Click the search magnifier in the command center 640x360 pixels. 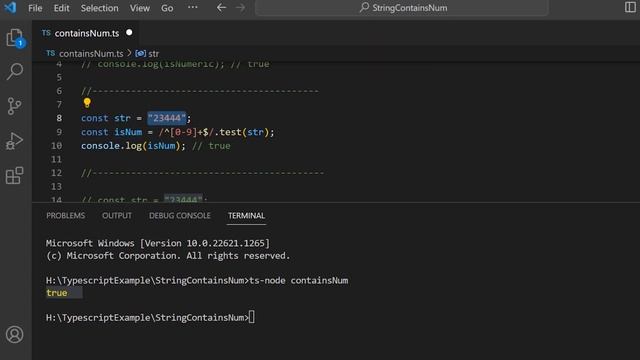[x=364, y=7]
